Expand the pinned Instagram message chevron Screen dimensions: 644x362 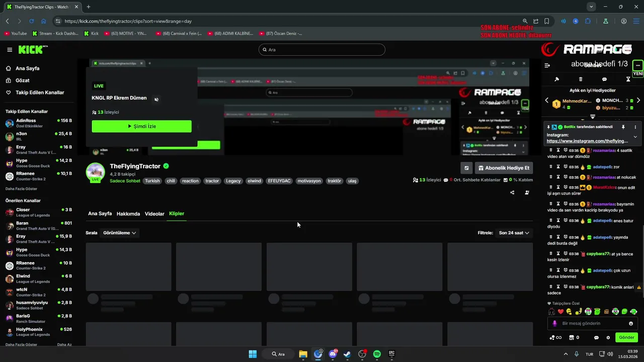click(635, 137)
